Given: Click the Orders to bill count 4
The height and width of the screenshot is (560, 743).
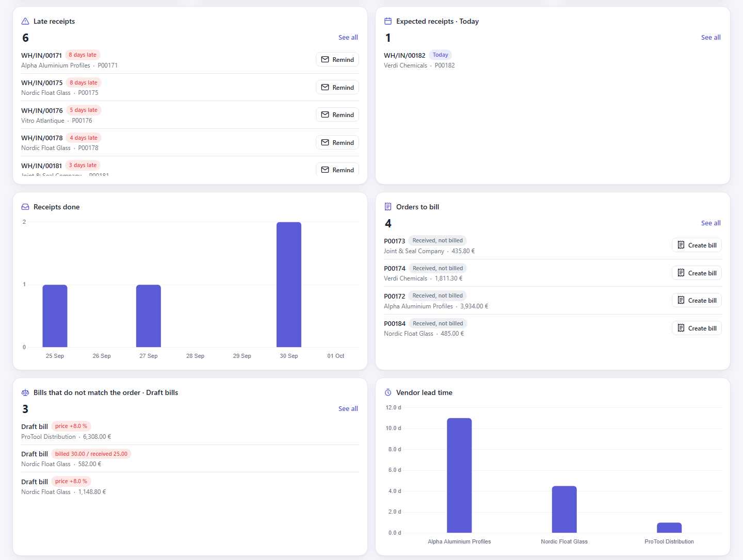Looking at the screenshot, I should 388,223.
